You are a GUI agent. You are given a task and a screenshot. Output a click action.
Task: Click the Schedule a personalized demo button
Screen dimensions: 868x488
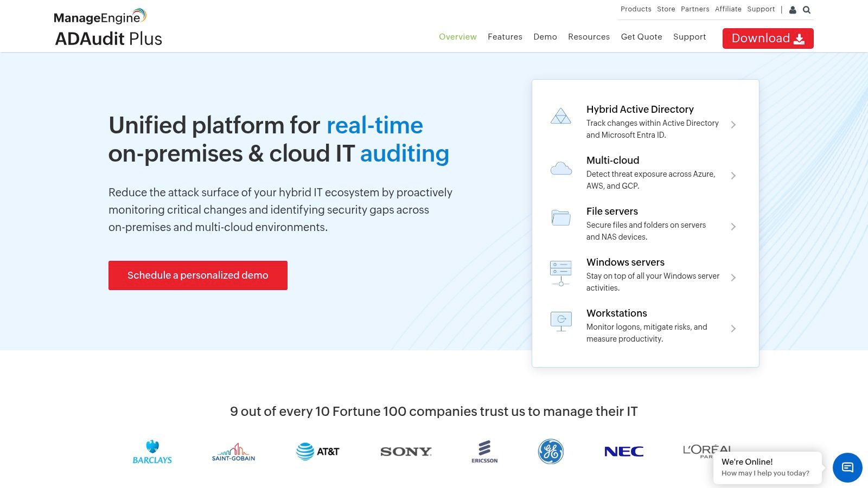coord(197,275)
